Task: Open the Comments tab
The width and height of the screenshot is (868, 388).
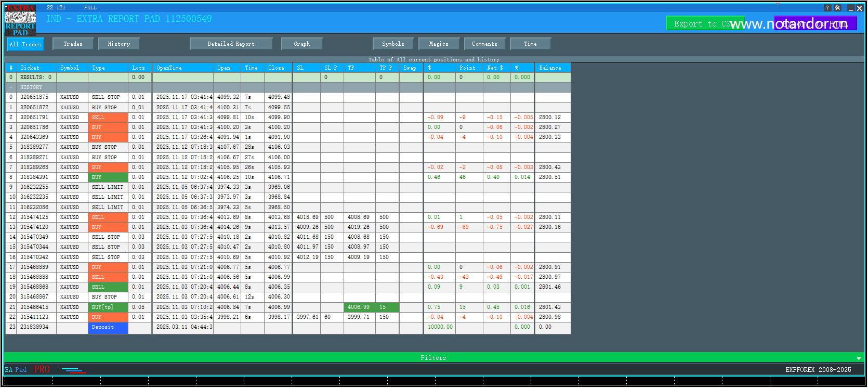Action: pyautogui.click(x=485, y=44)
